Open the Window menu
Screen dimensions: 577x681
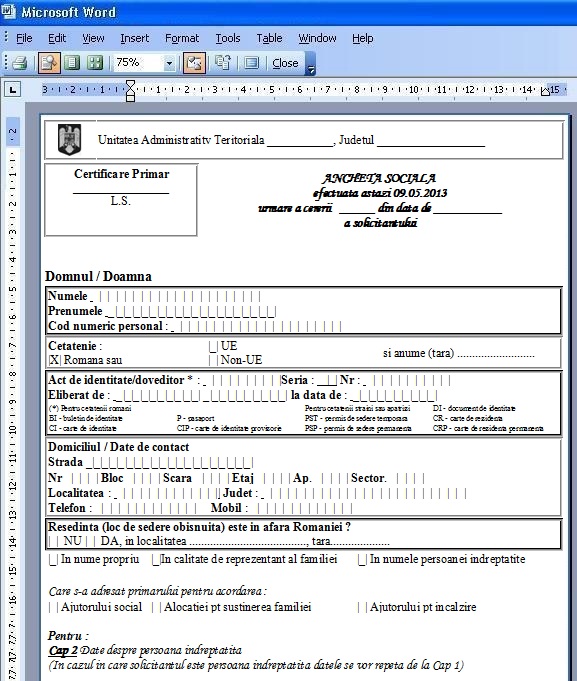pos(317,38)
